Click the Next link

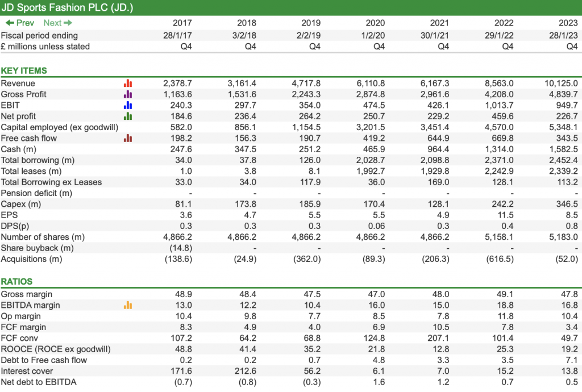(x=58, y=23)
